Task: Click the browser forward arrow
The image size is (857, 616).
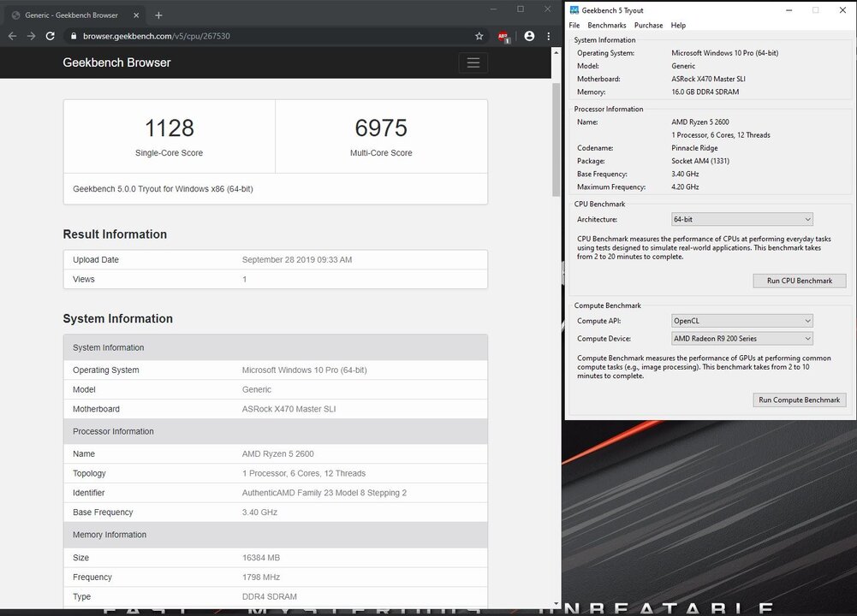Action: click(x=31, y=36)
